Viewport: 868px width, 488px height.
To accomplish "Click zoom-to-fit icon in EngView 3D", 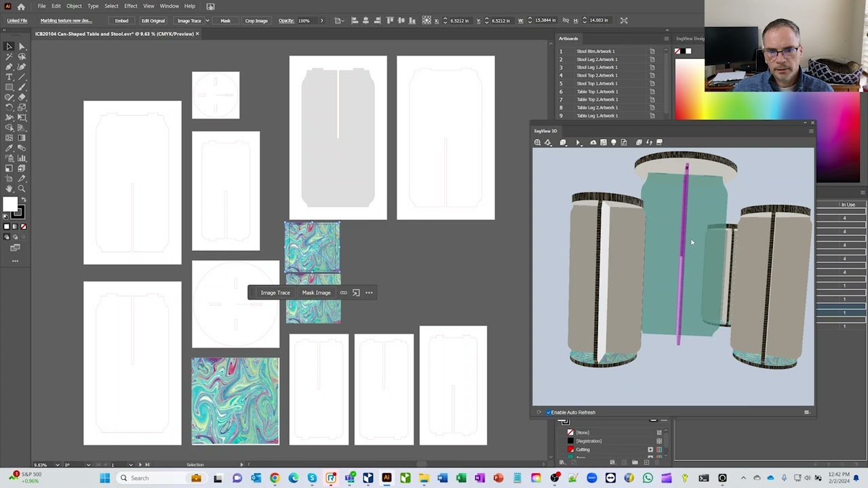I will [538, 142].
